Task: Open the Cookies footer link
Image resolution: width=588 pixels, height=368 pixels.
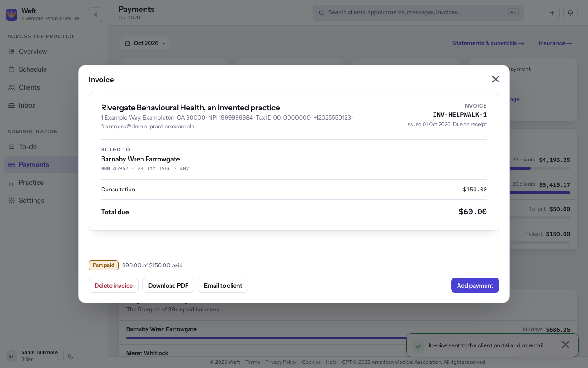Action: 311,362
